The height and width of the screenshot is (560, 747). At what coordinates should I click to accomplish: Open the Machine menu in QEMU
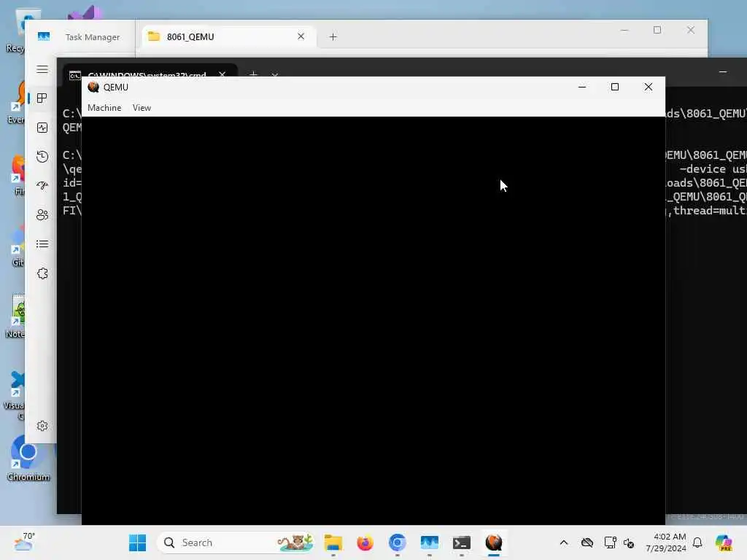tap(104, 108)
